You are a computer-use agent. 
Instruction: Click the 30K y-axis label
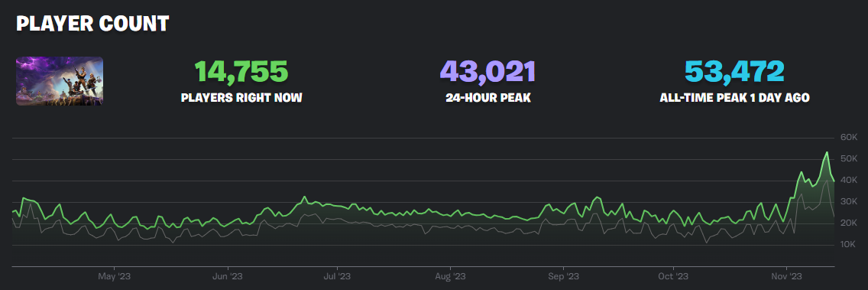point(849,202)
